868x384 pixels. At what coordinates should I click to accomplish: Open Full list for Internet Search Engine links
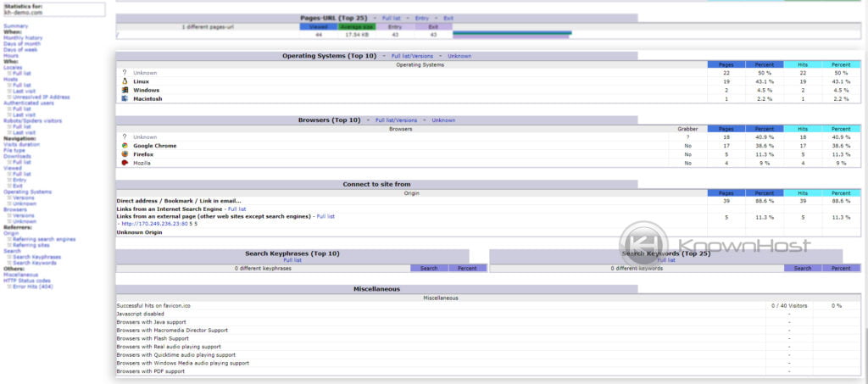pos(237,209)
